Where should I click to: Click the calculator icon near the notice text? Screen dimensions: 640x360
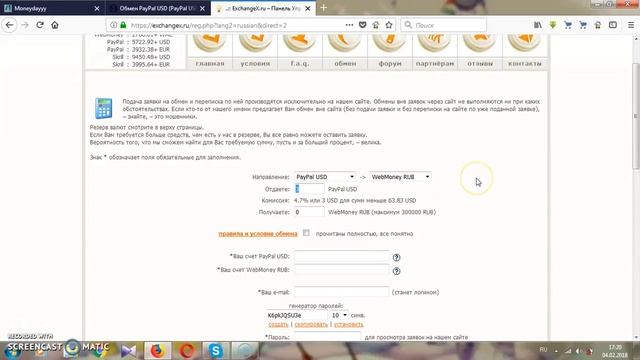tap(104, 108)
